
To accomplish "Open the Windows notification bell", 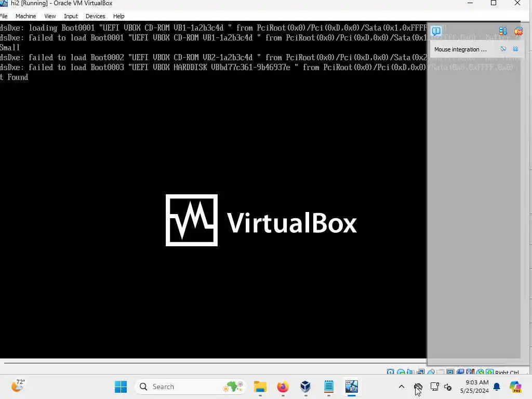I will click(497, 387).
